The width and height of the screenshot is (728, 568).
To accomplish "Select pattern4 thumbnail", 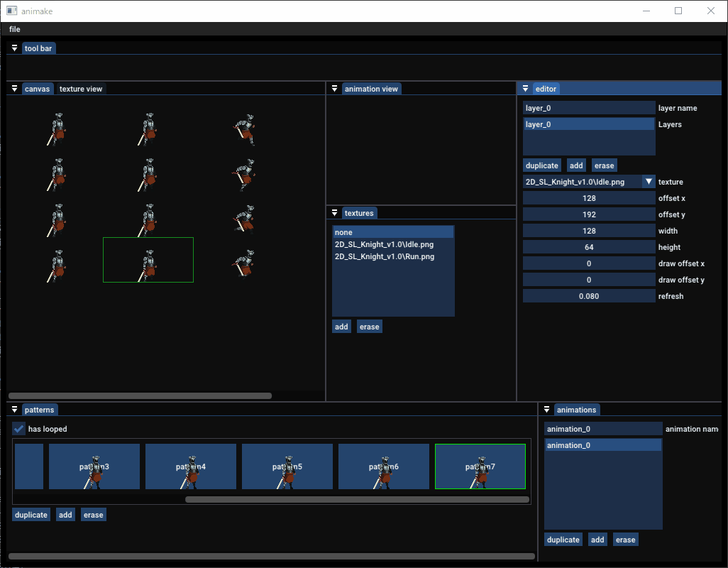I will tap(191, 466).
